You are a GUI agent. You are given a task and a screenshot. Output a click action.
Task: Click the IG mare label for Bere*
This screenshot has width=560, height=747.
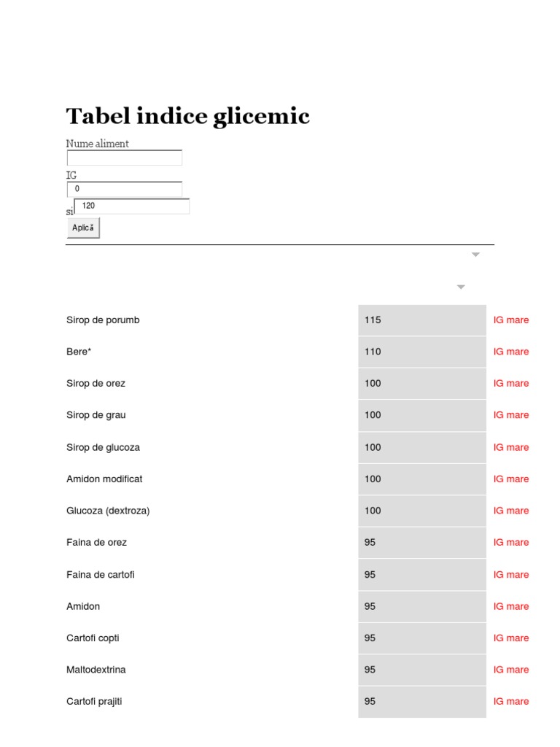[x=511, y=352]
